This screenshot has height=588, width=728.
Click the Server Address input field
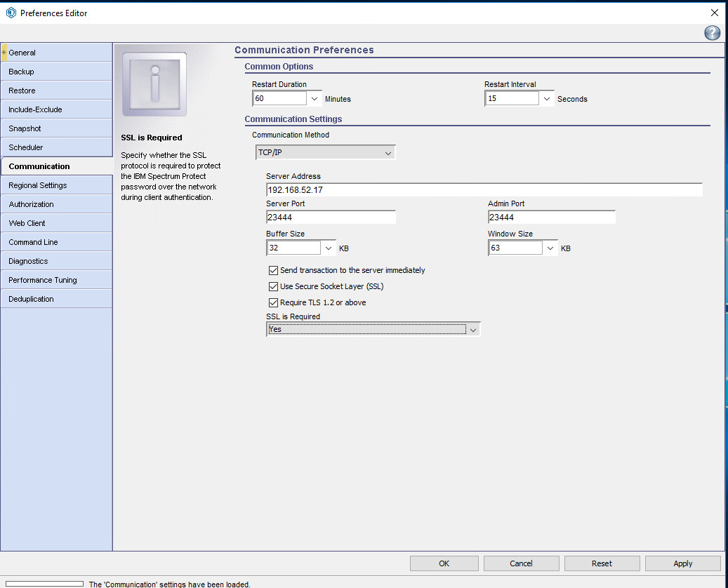[484, 189]
